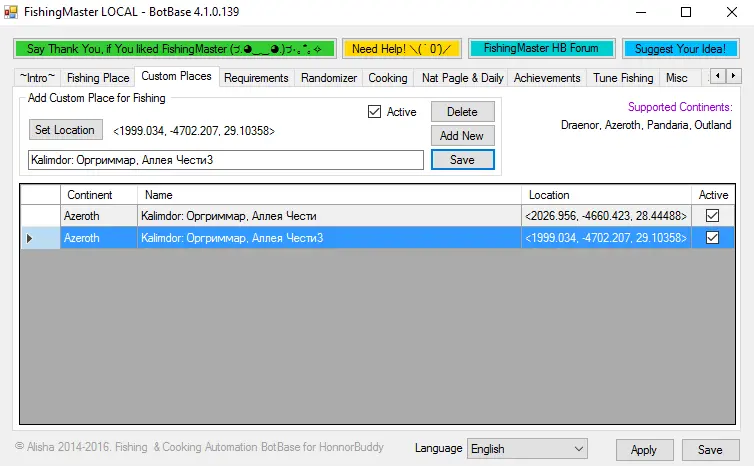Open the Language dropdown showing English
The width and height of the screenshot is (754, 466).
pos(527,449)
